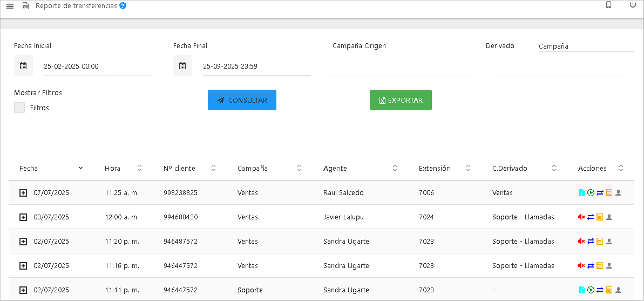Play recording for the 11:11 p. m. call

591,290
